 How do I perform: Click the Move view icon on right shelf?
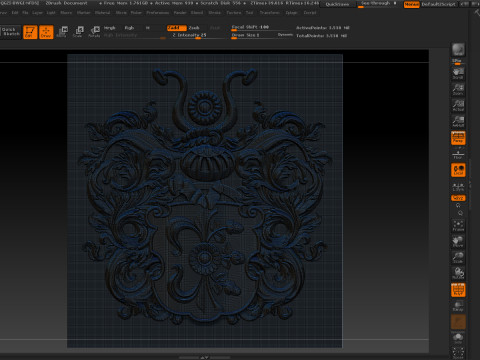coord(458,242)
